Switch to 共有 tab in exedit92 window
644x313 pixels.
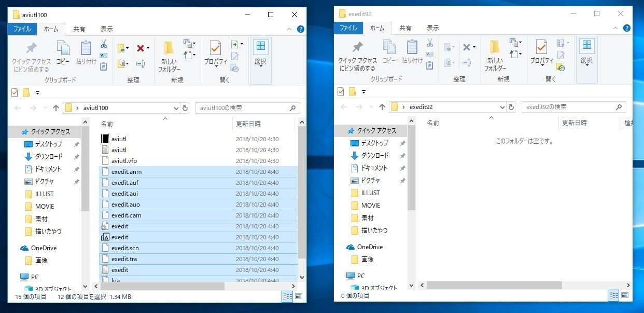pyautogui.click(x=405, y=28)
